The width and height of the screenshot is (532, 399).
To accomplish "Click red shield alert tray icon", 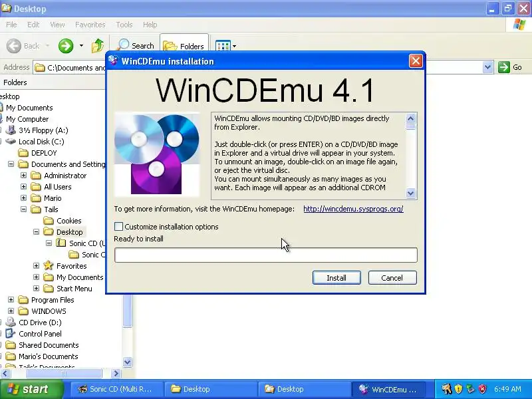I will click(482, 389).
